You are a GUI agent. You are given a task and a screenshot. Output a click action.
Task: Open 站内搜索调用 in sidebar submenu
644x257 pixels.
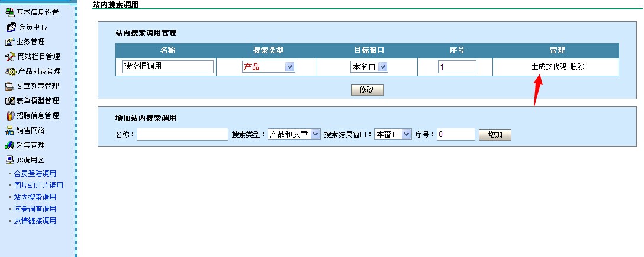(35, 197)
